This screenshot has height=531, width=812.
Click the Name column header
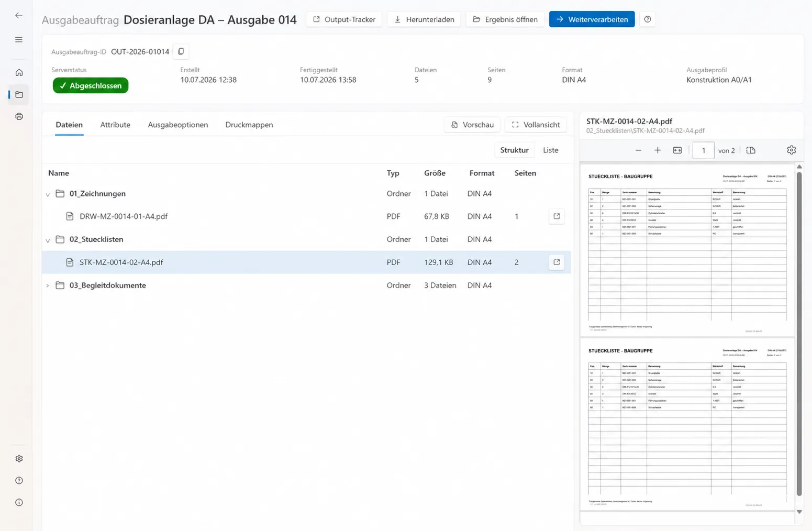coord(59,173)
